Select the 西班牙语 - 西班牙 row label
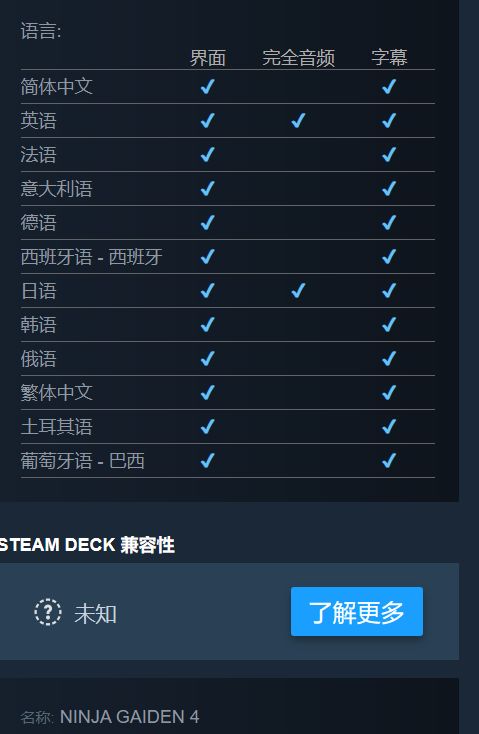The height and width of the screenshot is (734, 479). (91, 257)
